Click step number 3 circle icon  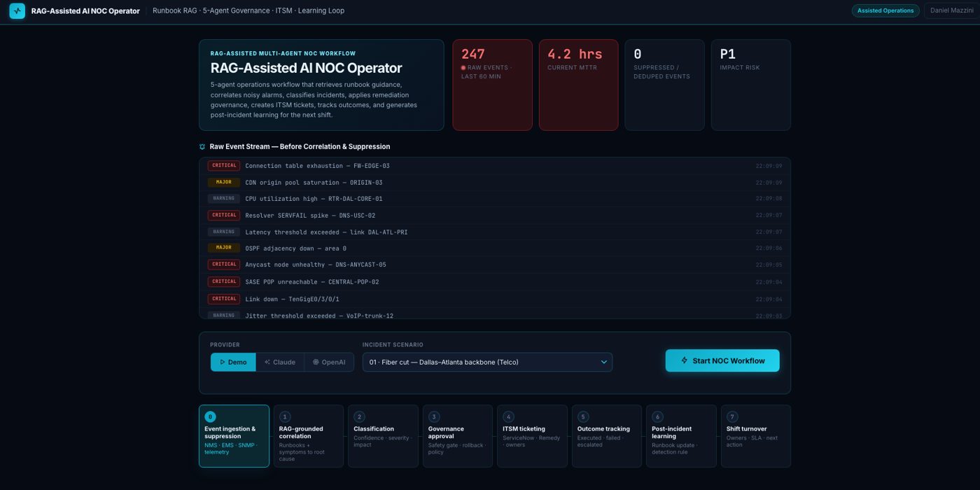434,416
